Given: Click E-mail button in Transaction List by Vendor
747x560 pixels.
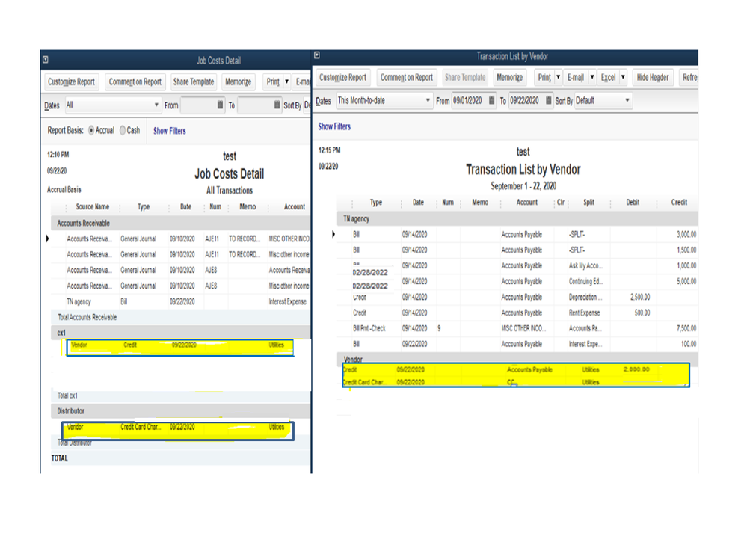Looking at the screenshot, I should (x=576, y=78).
